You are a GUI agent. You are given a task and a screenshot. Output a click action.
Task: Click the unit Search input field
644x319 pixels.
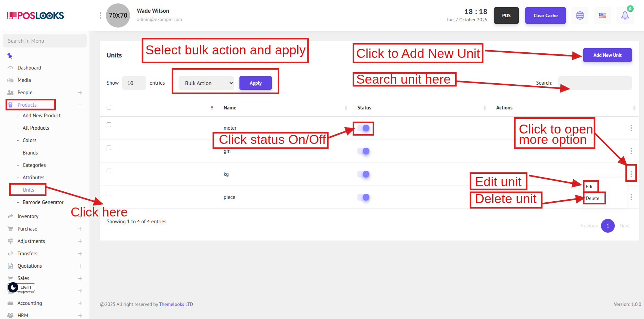click(595, 83)
